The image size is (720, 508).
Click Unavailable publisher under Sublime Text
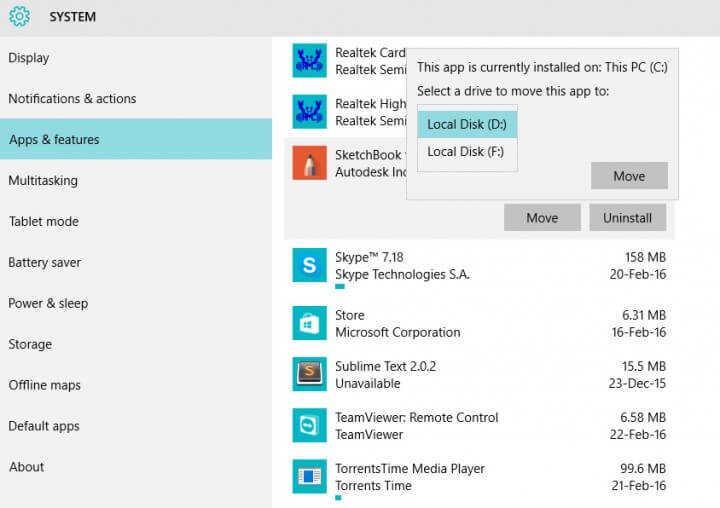pos(368,383)
